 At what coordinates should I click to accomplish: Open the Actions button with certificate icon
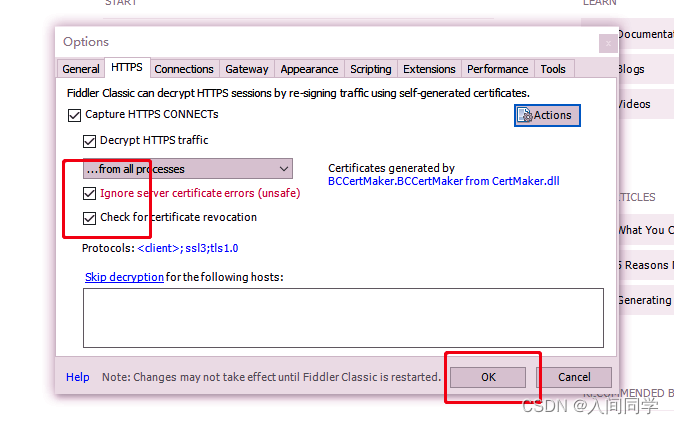tap(547, 115)
